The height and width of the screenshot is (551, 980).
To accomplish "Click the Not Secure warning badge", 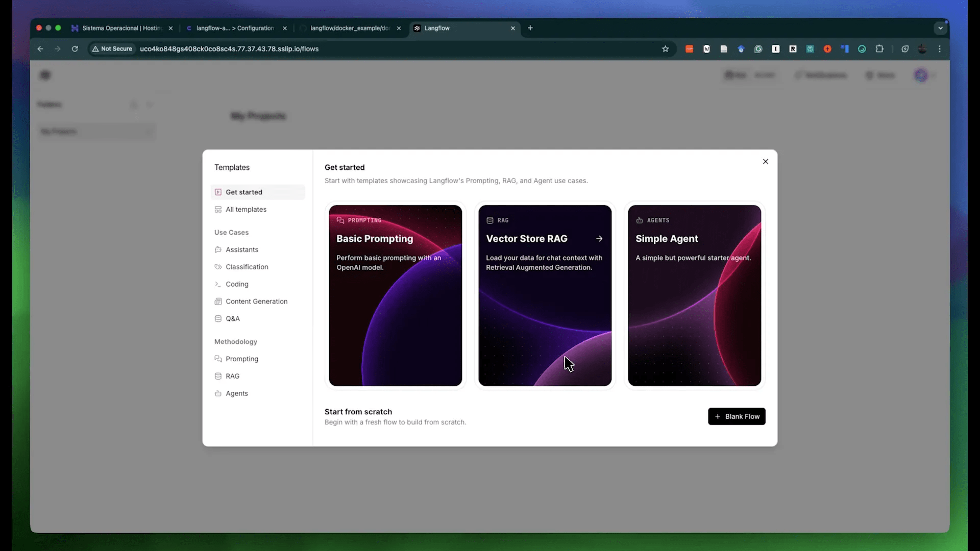I will pyautogui.click(x=112, y=49).
